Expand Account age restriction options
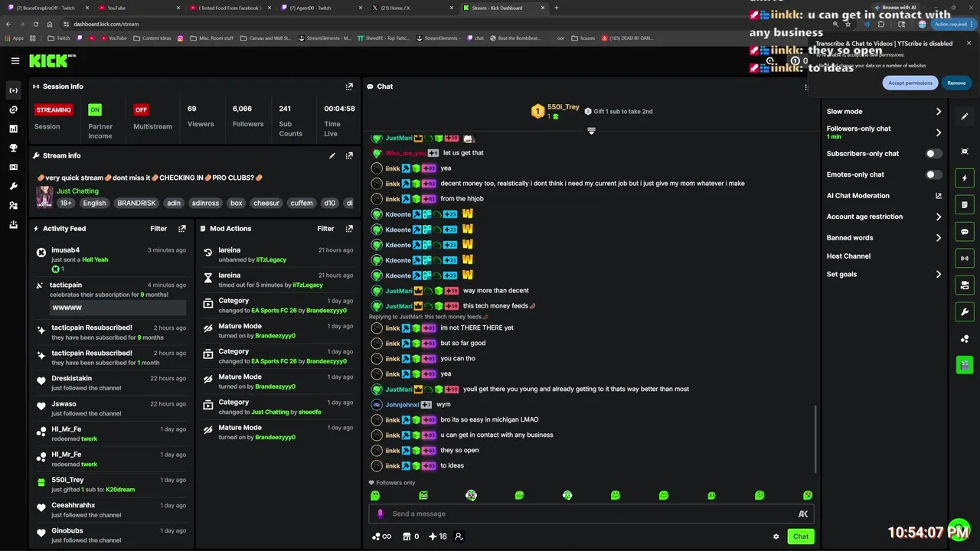Image resolution: width=980 pixels, height=551 pixels. coord(939,217)
